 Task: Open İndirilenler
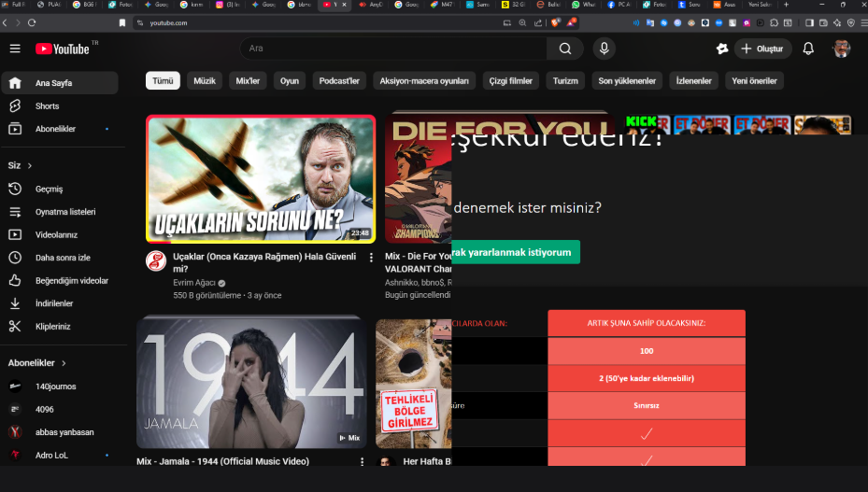(x=60, y=303)
